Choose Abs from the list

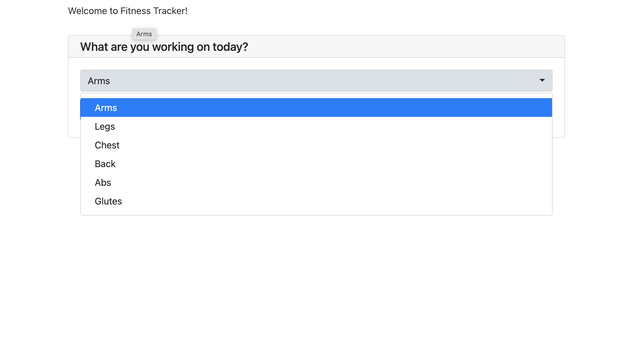coord(316,182)
